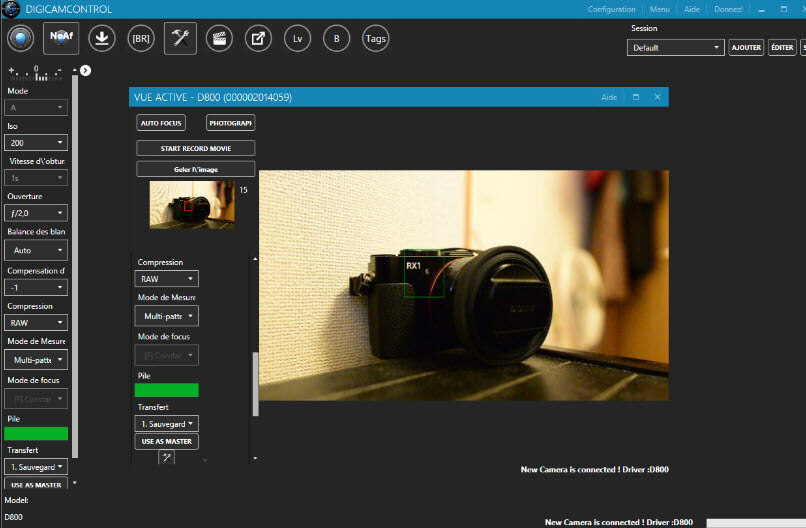Image resolution: width=806 pixels, height=528 pixels.
Task: Click the DigiCamControl app logo
Action: tap(11, 9)
